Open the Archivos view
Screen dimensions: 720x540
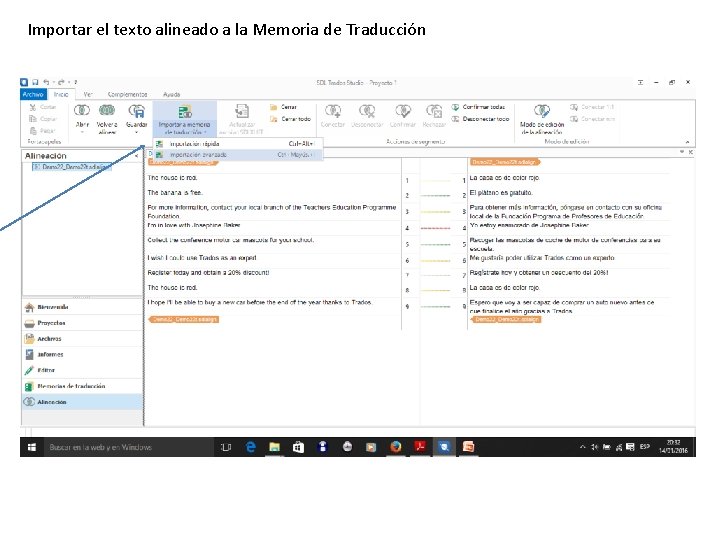82,338
